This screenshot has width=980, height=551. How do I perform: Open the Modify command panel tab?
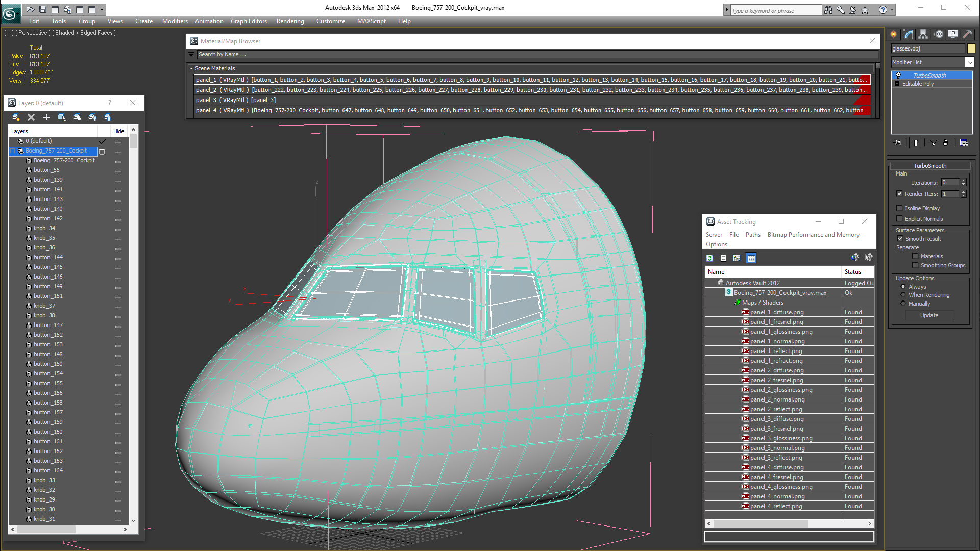pyautogui.click(x=909, y=34)
